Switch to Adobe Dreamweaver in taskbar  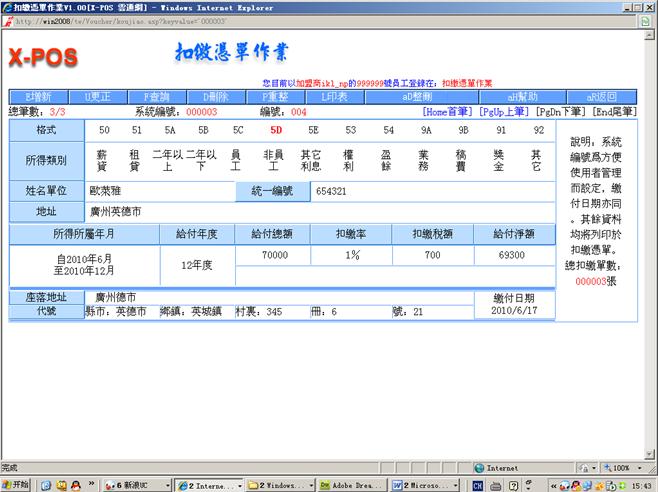[352, 484]
